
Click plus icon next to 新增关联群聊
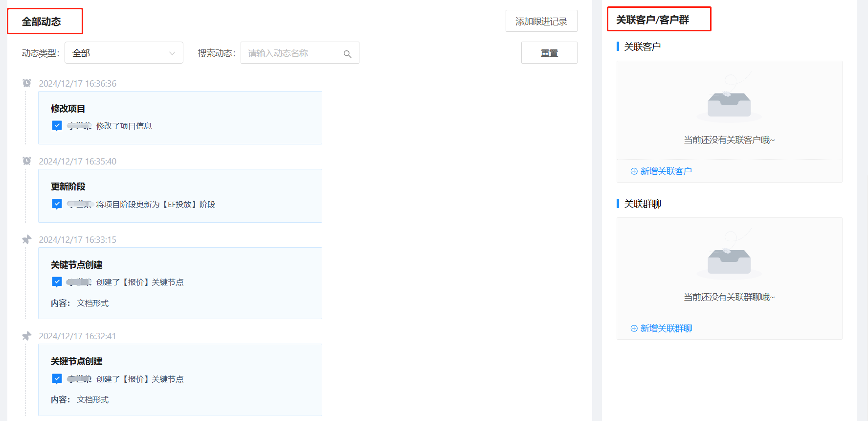point(634,328)
